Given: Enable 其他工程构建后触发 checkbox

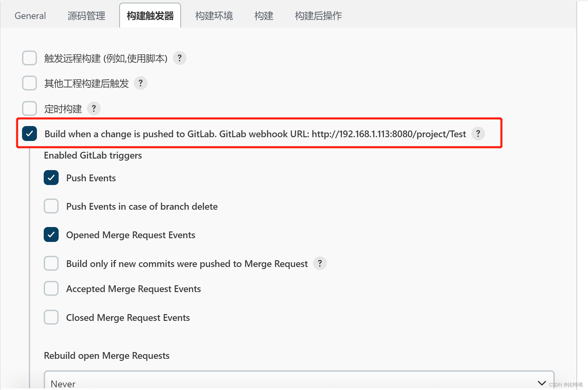Looking at the screenshot, I should coord(29,83).
